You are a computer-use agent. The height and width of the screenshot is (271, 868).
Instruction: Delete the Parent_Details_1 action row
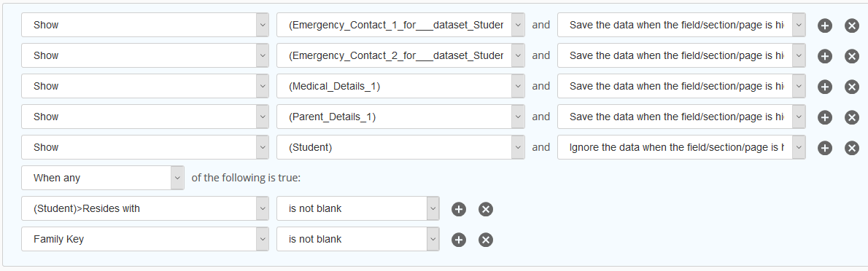pyautogui.click(x=851, y=117)
